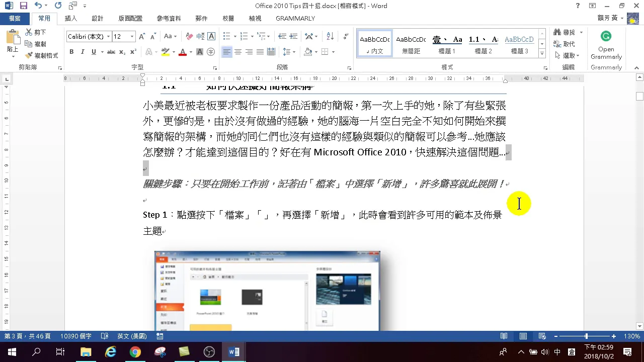The width and height of the screenshot is (644, 362).
Task: Cut selection with 剪下 scissors button
Action: tap(36, 32)
